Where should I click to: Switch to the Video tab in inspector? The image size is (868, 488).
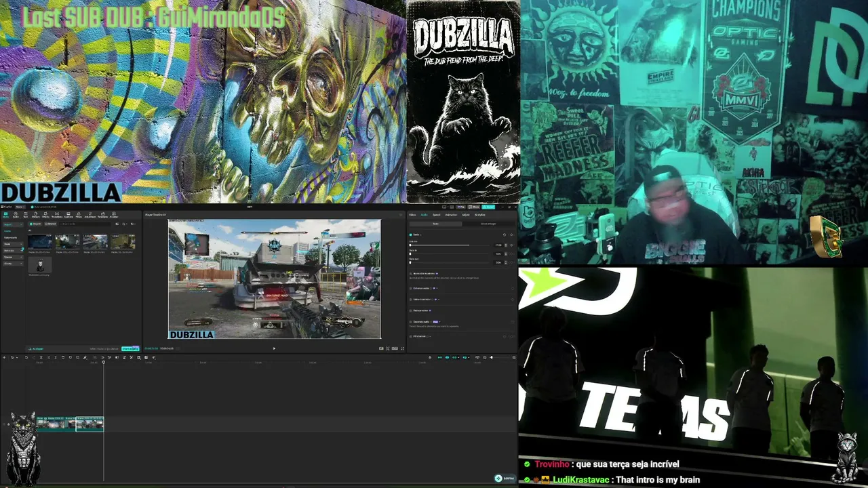(412, 215)
